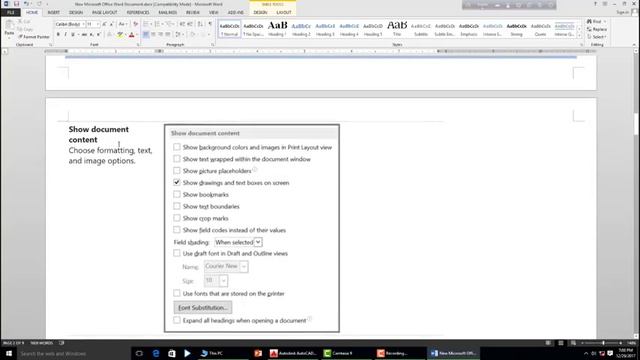This screenshot has height=360, width=640.
Task: Switch to the REVIEW tab
Action: (x=193, y=13)
